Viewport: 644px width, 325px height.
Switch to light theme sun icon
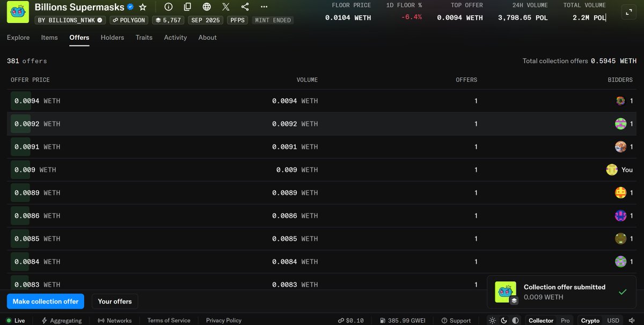click(492, 320)
